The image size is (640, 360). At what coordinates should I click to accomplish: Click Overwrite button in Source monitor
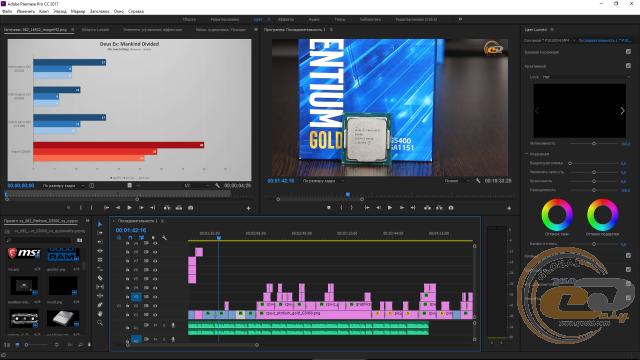179,208
